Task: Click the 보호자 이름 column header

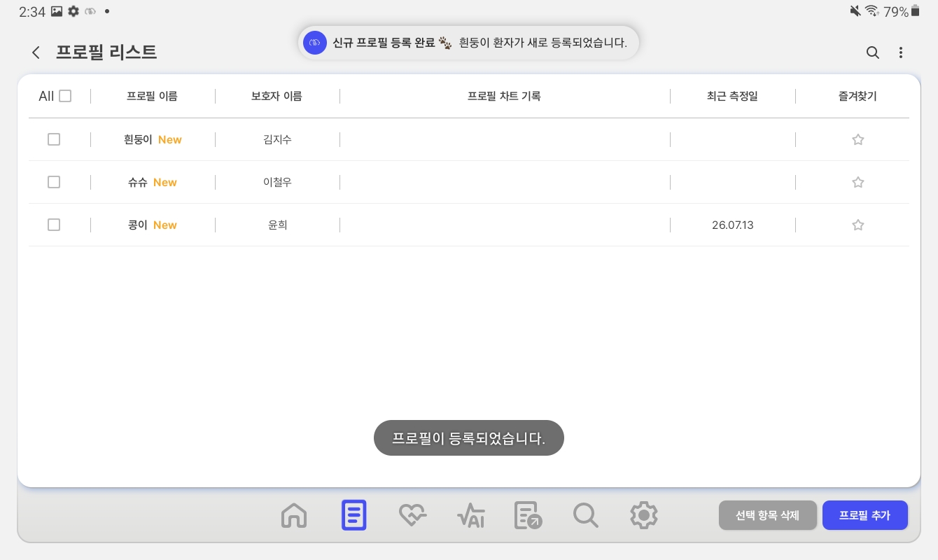Action: point(276,97)
